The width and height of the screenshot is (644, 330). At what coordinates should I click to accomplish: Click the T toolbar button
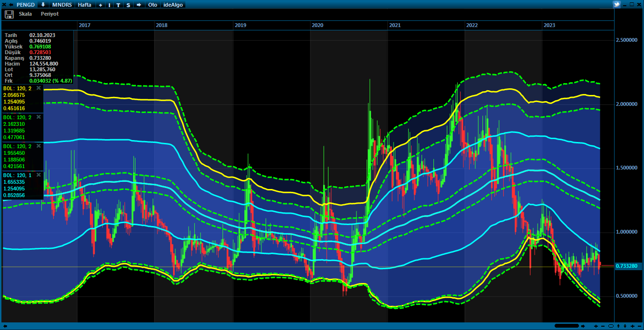click(118, 5)
